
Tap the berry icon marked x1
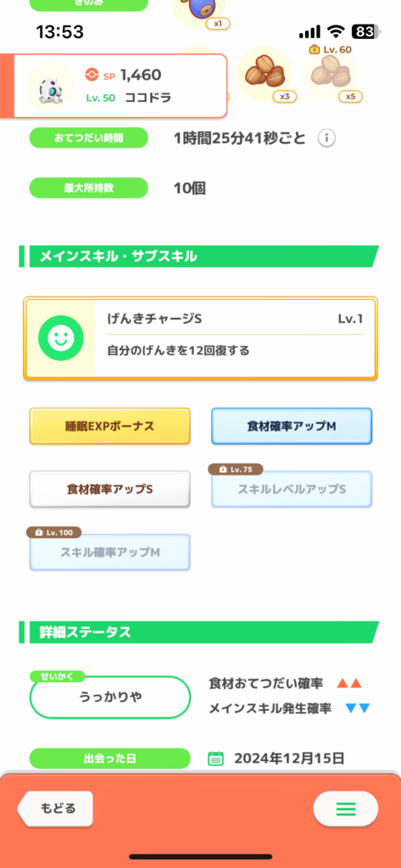pyautogui.click(x=199, y=11)
